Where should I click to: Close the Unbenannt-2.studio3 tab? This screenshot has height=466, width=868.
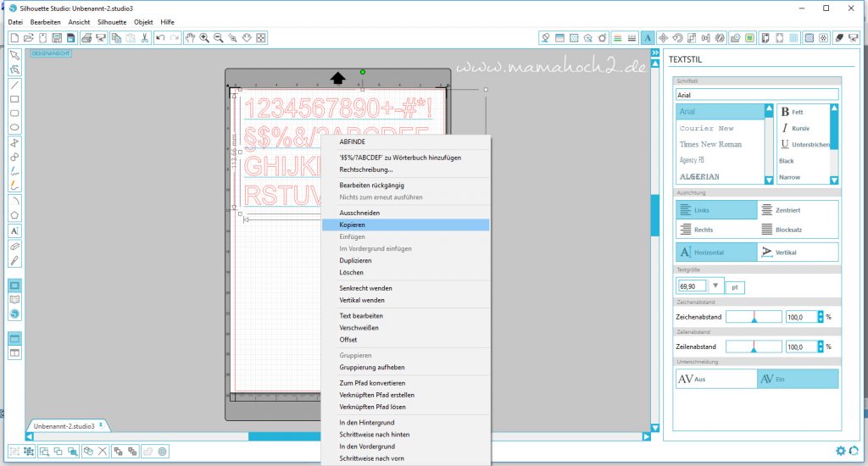point(101,425)
